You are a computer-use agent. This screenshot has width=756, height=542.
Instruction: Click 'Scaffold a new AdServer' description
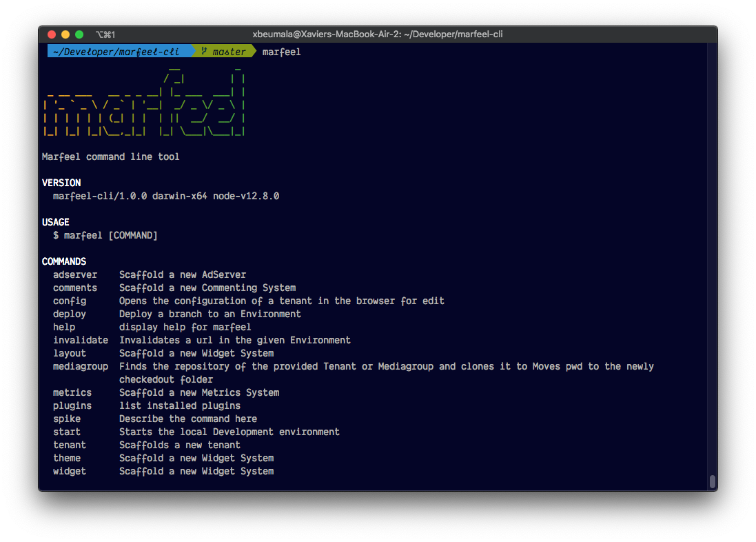pyautogui.click(x=183, y=274)
